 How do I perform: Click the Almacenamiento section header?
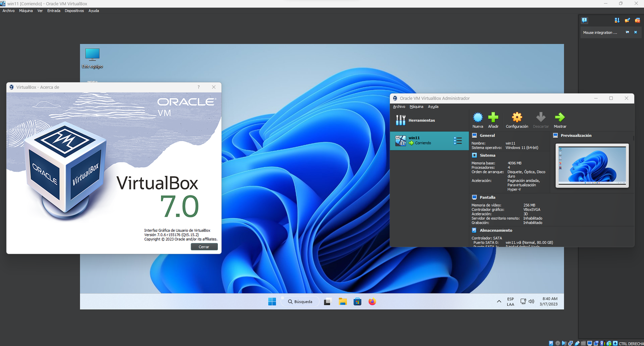tap(496, 230)
